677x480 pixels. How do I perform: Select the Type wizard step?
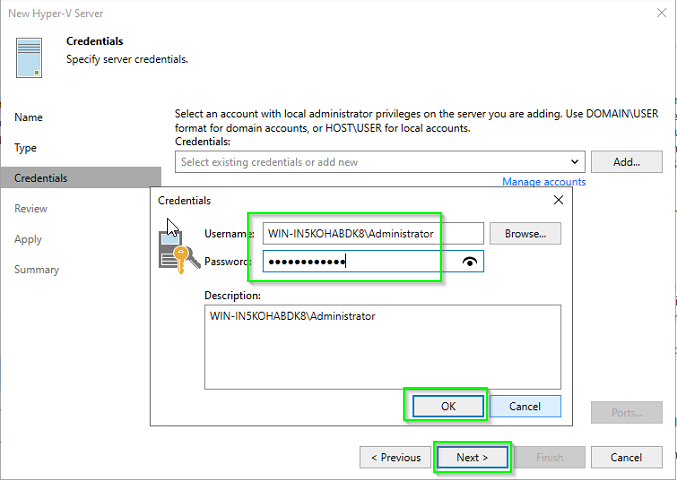[25, 148]
